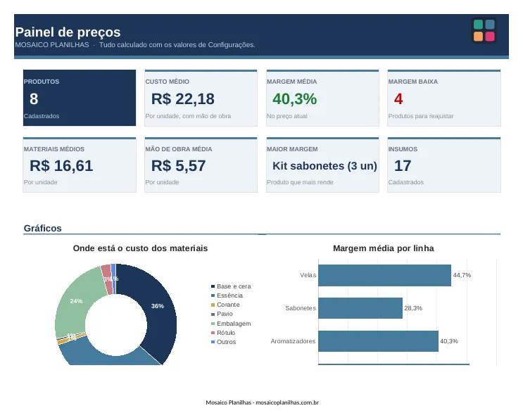Click the MÃO DE OBRA MÉDIA value R$ 5,57
The image size is (523, 420).
[179, 166]
